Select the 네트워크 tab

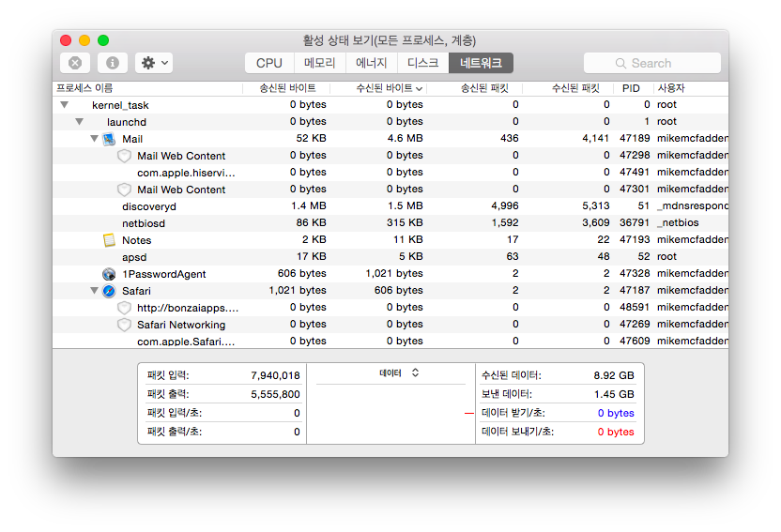(481, 63)
